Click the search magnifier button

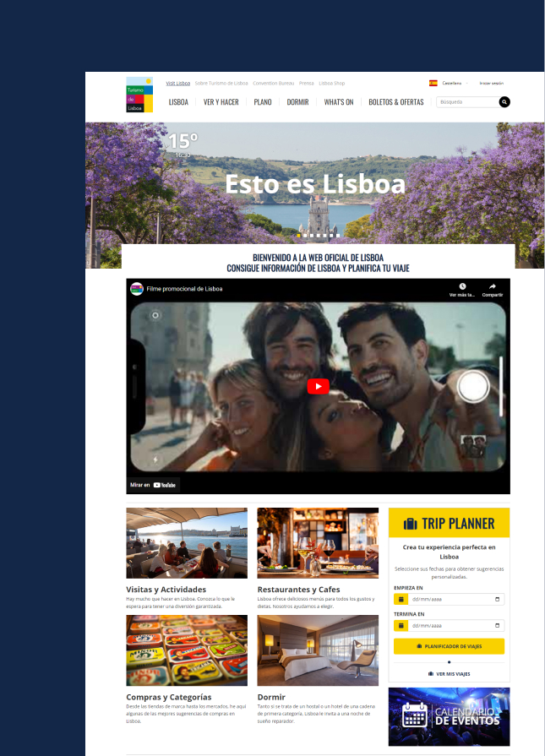[x=504, y=102]
